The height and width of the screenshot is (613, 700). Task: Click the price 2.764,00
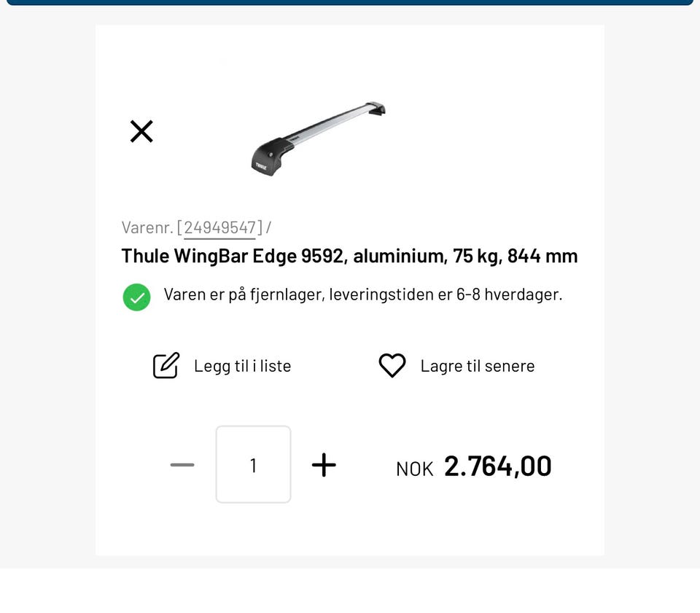pos(497,466)
